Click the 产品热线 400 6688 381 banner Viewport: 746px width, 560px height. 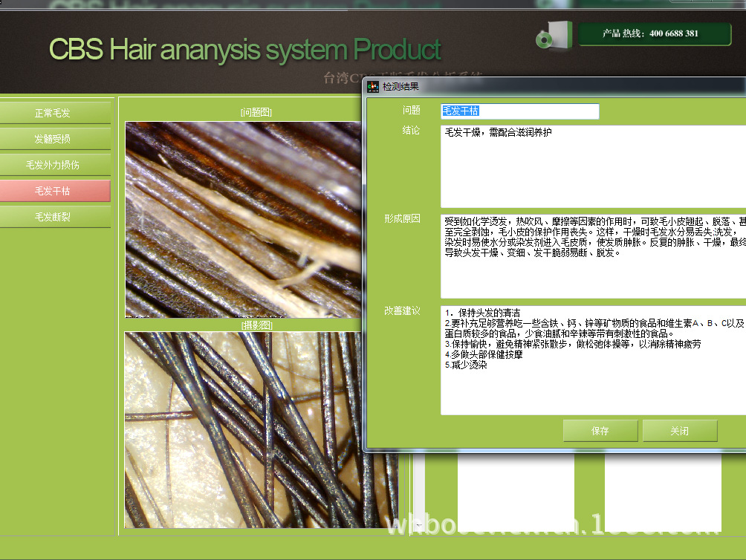click(x=655, y=33)
